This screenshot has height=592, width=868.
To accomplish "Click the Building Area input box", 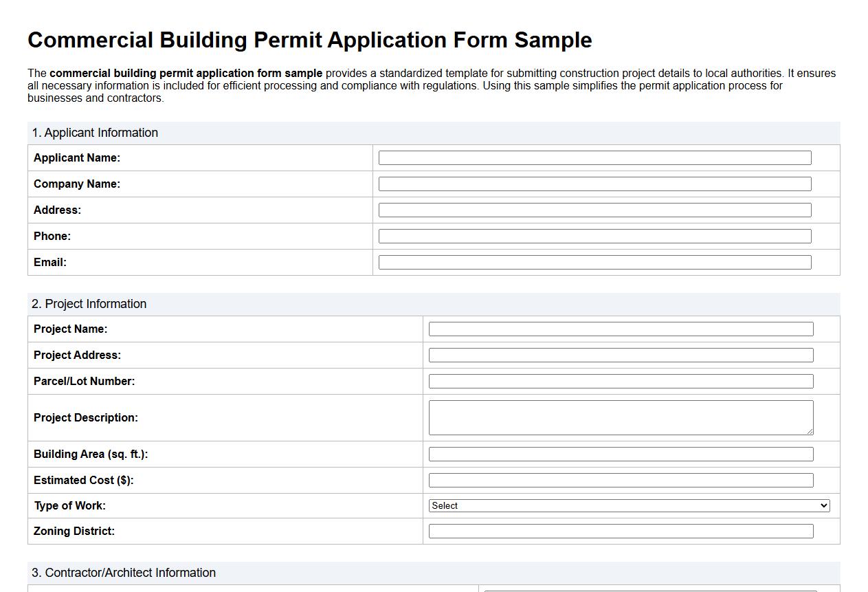I will [x=620, y=454].
